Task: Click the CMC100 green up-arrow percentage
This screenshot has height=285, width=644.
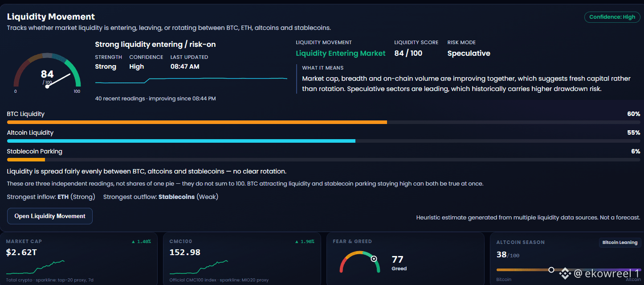Action: tap(304, 241)
